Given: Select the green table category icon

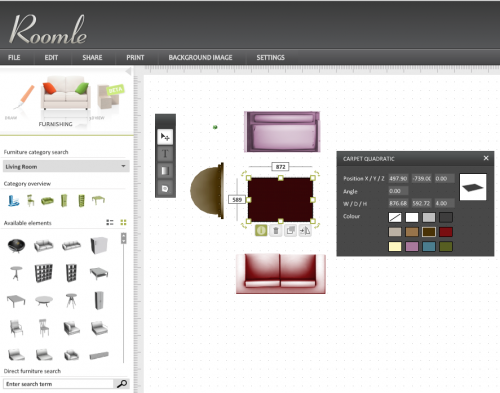Looking at the screenshot, I should [x=98, y=200].
